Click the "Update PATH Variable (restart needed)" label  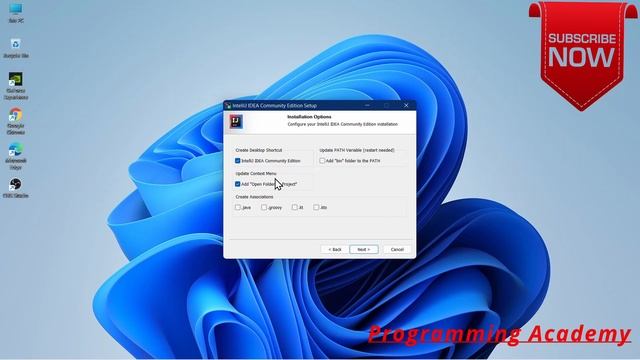click(357, 150)
